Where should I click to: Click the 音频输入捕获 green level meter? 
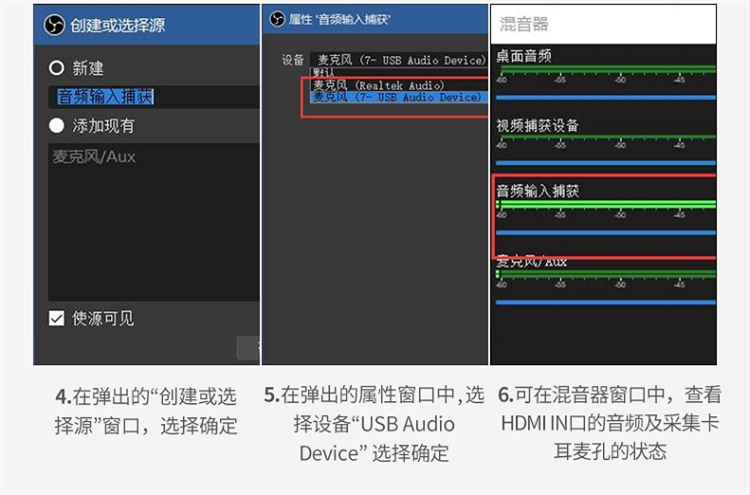(606, 205)
